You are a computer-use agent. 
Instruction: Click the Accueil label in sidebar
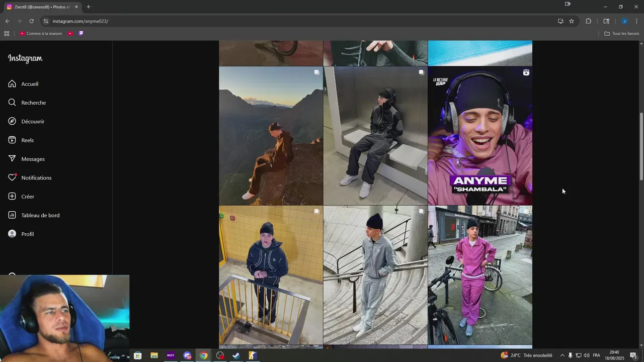pos(30,84)
